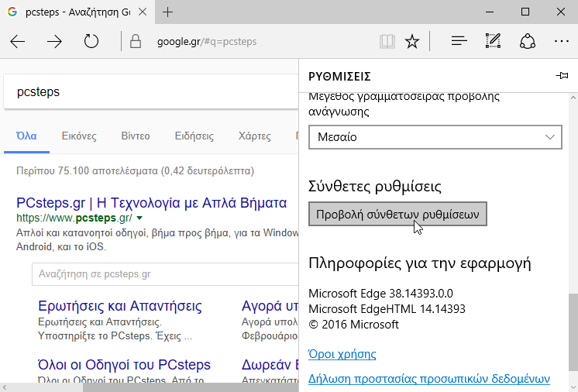Image resolution: width=578 pixels, height=392 pixels.
Task: Reload the page with refresh icon
Action: click(91, 41)
